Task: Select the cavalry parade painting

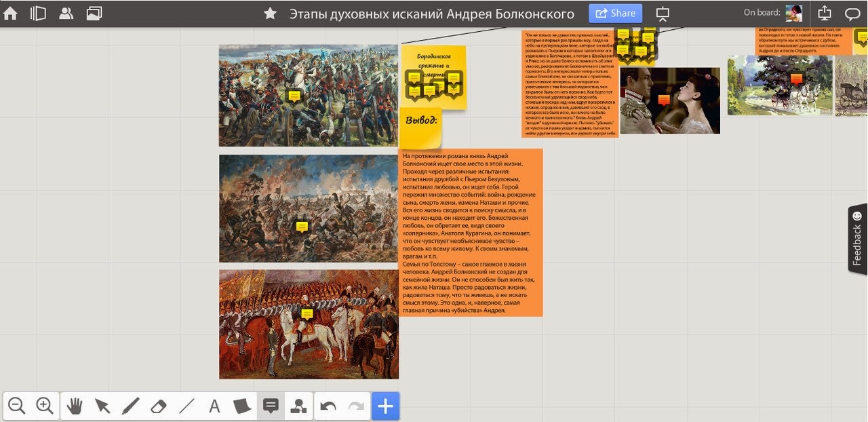Action: (x=309, y=324)
